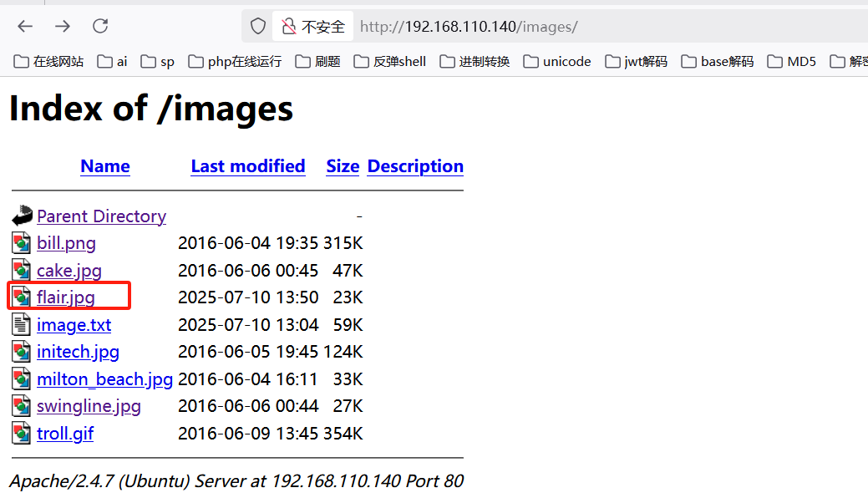Open the flair.jpg file link
This screenshot has width=868, height=503.
tap(66, 297)
